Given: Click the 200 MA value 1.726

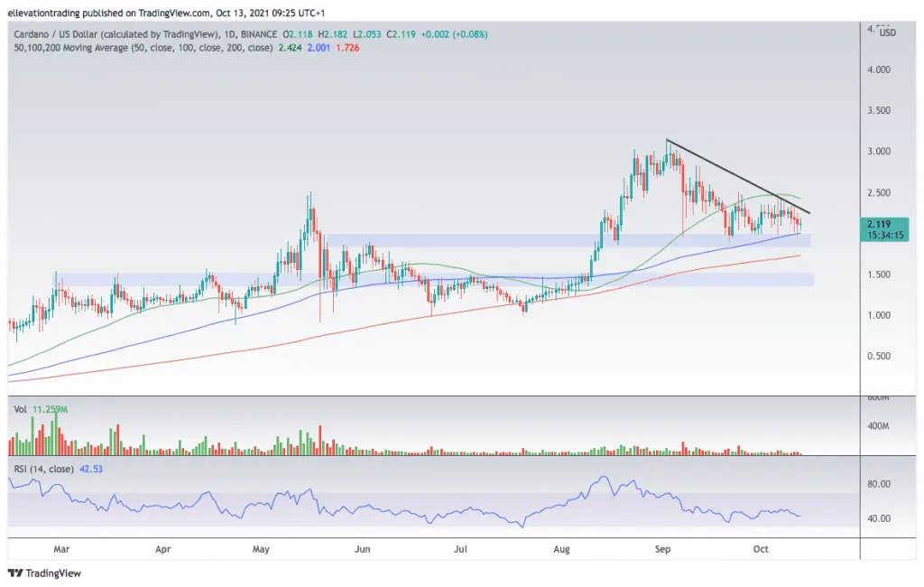Looking at the screenshot, I should click(x=347, y=48).
